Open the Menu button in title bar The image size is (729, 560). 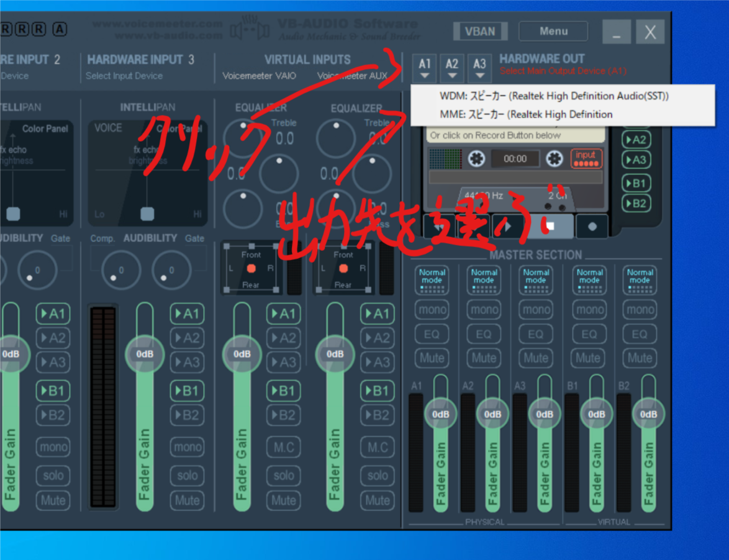(x=553, y=31)
